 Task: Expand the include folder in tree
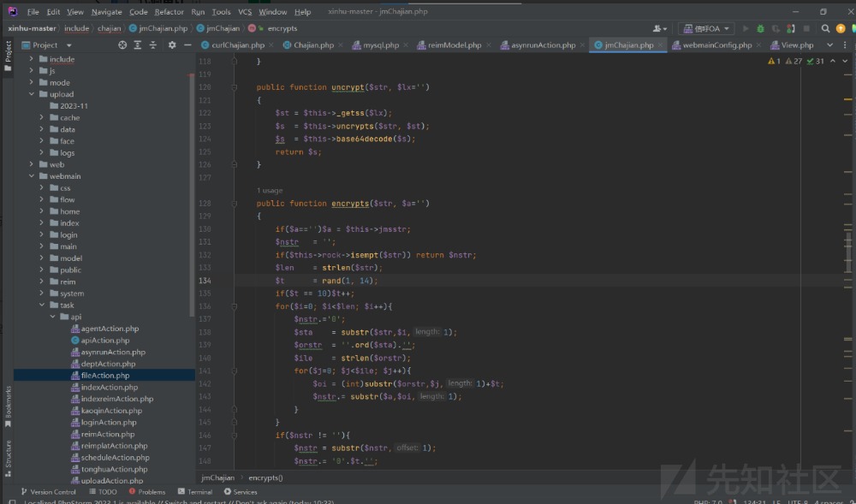(32, 59)
